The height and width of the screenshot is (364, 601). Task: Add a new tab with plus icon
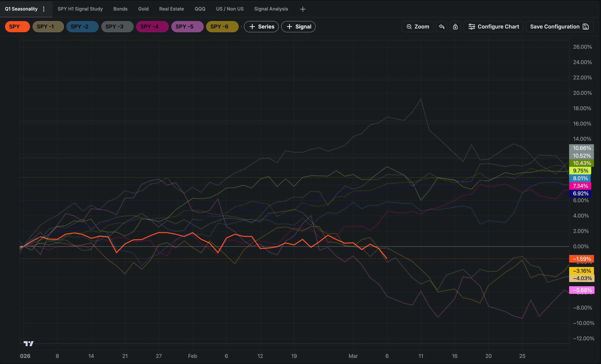pyautogui.click(x=302, y=9)
